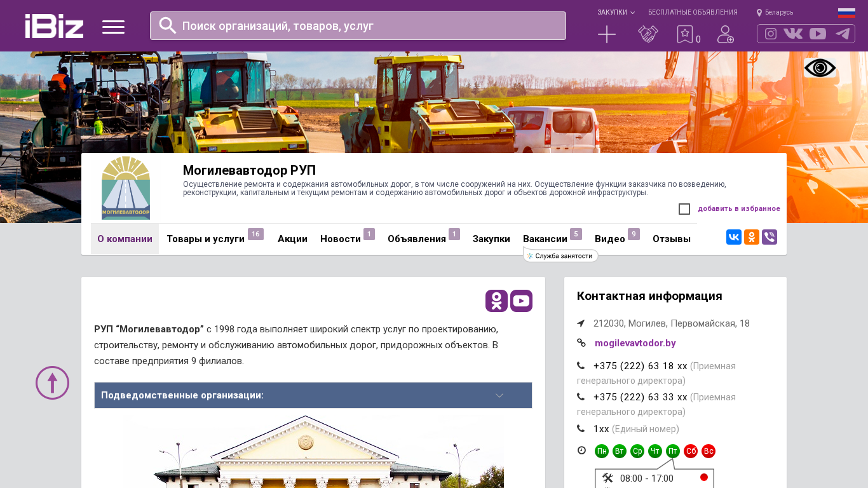Screen dimensions: 868x488
Task: Click 'добавить в избранное' link text
Action: (739, 208)
